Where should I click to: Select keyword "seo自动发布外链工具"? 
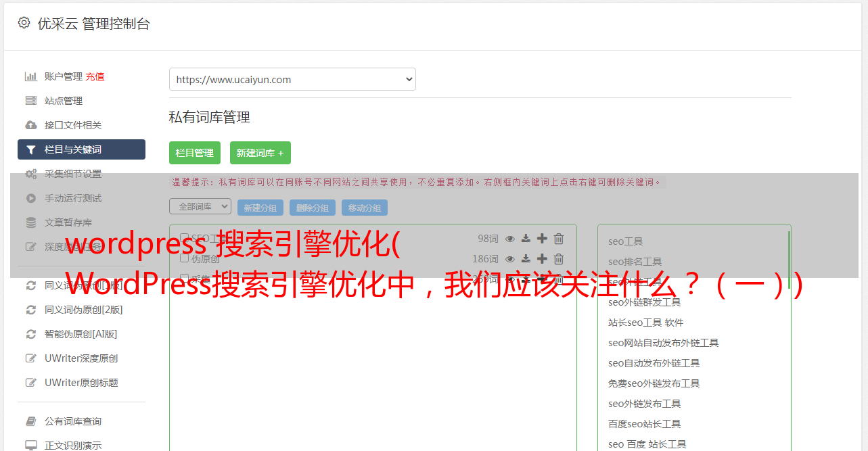coord(654,363)
